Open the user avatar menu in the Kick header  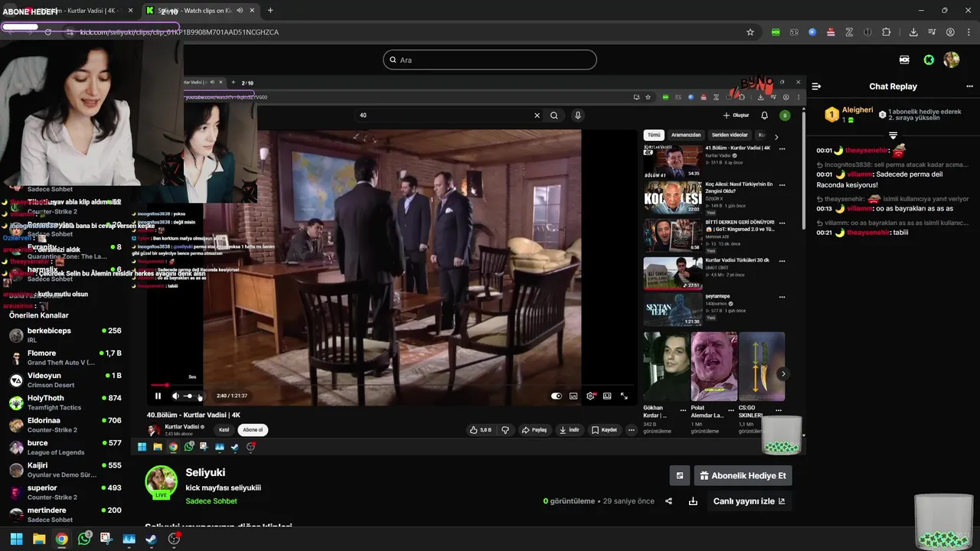coord(951,60)
